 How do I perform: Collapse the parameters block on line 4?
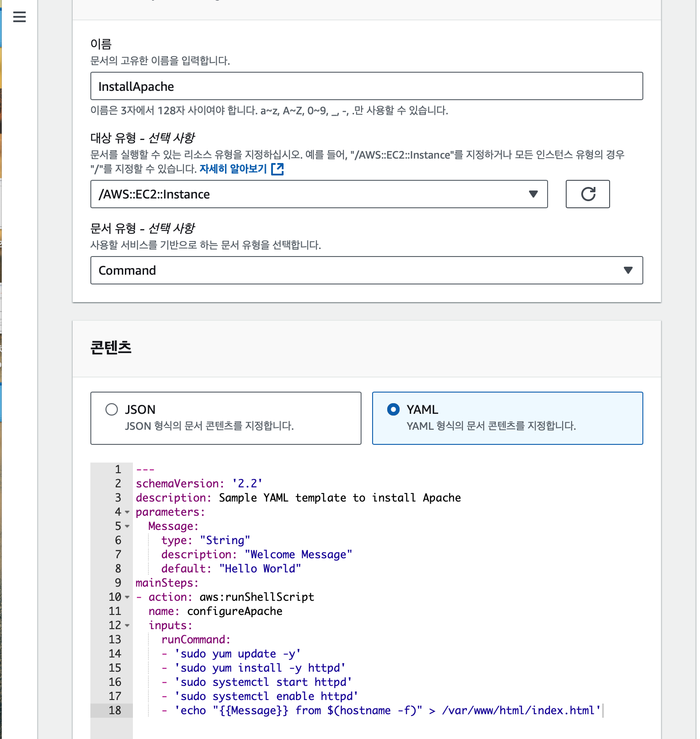click(127, 512)
